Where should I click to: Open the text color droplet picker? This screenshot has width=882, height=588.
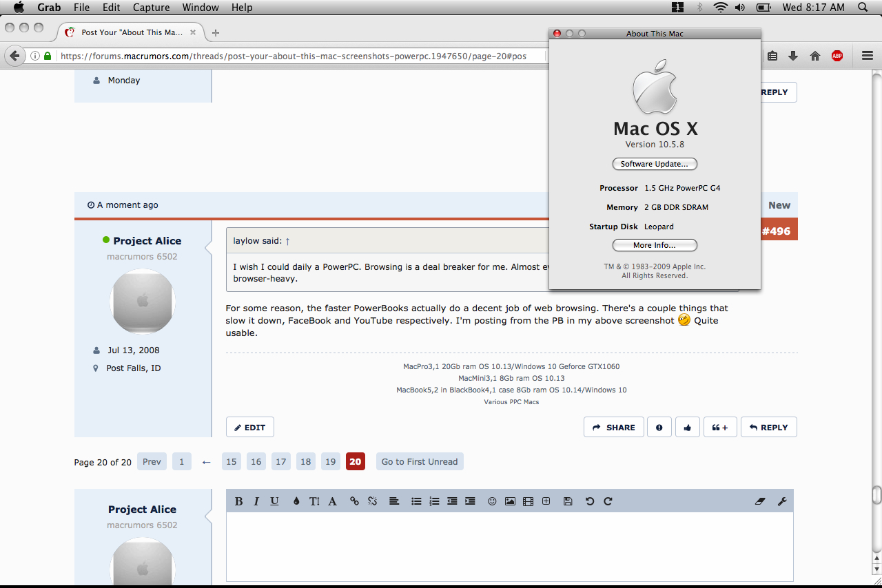click(x=296, y=501)
